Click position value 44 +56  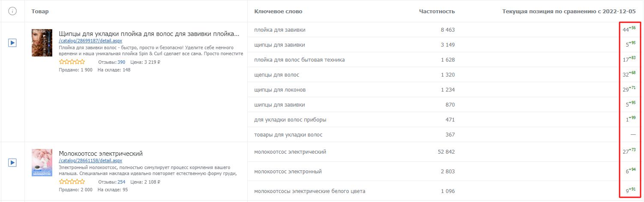[x=629, y=29]
